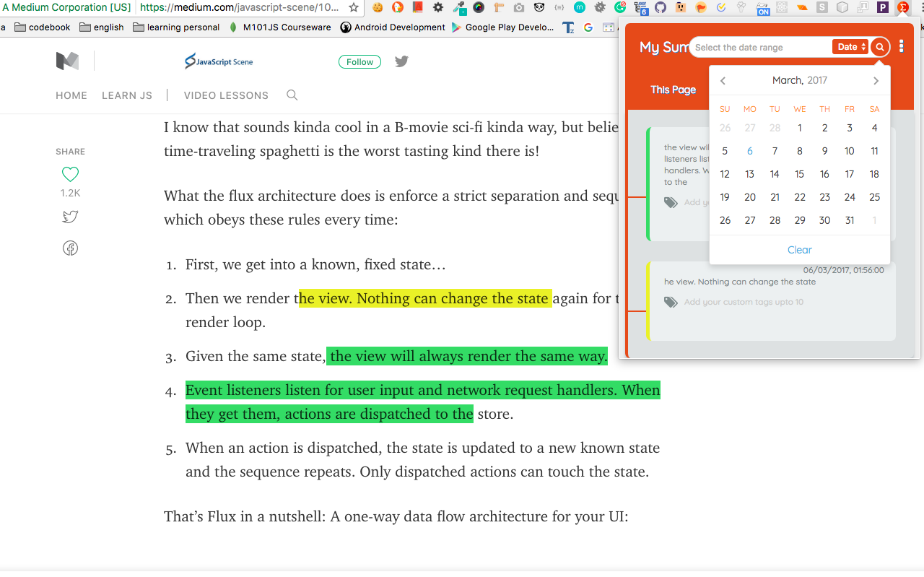Go to VIDEO LESSONS section
Screen dimensions: 924x577
(226, 95)
